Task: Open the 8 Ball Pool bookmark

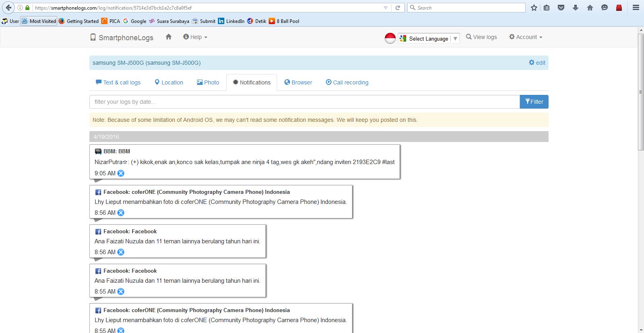Action: [x=284, y=21]
